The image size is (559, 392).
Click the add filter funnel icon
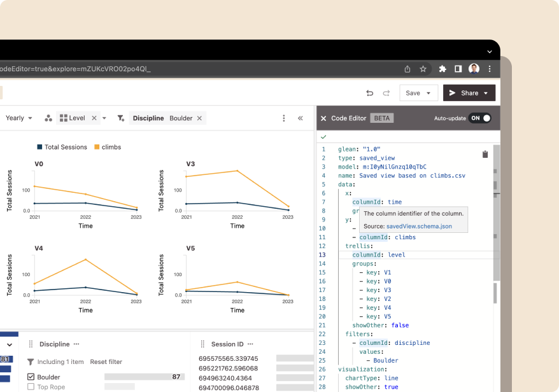coord(121,118)
